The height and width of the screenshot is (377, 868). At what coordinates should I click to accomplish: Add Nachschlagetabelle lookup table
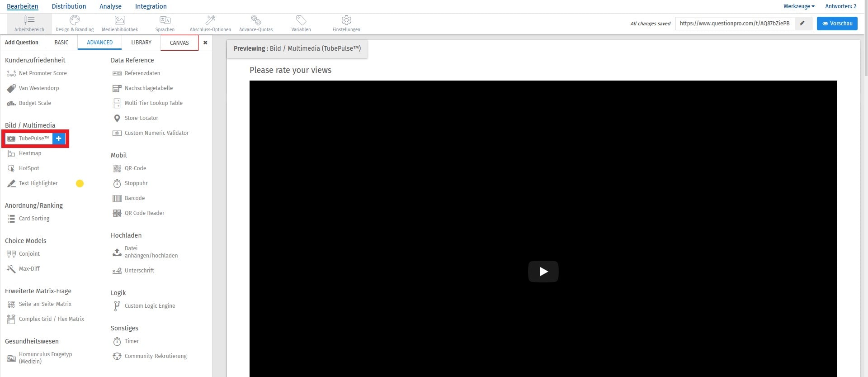[x=143, y=88]
